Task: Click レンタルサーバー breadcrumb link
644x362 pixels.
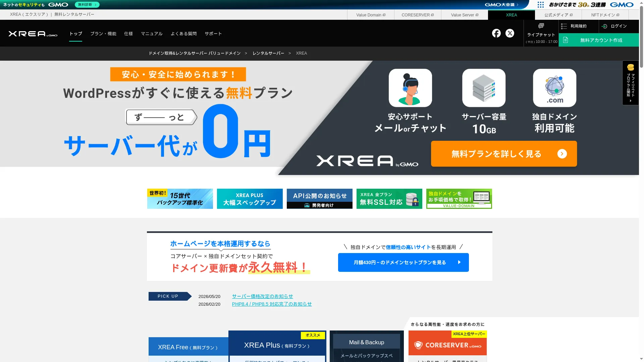Action: 268,53
